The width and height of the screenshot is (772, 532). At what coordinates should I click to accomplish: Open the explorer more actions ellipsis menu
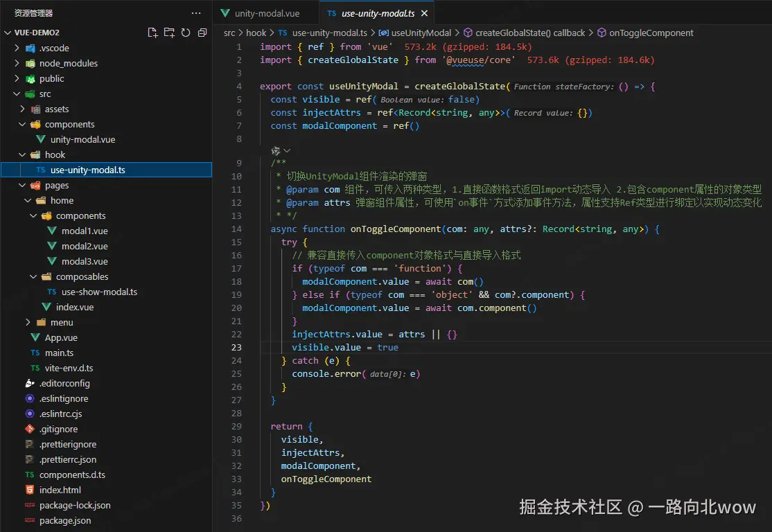pyautogui.click(x=196, y=13)
